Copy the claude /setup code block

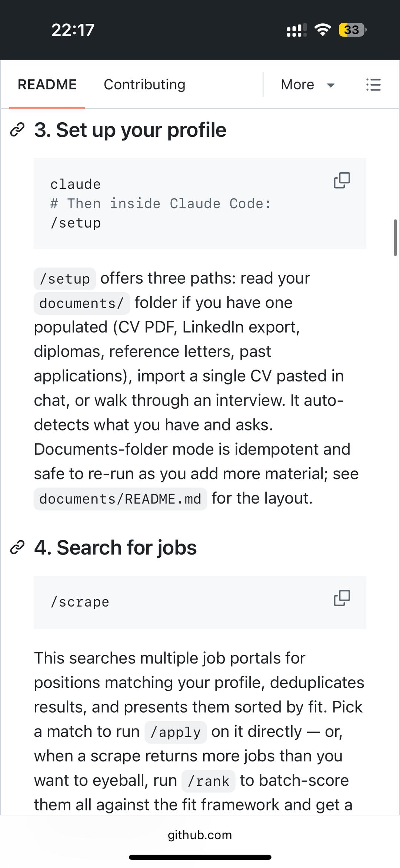[x=342, y=180]
